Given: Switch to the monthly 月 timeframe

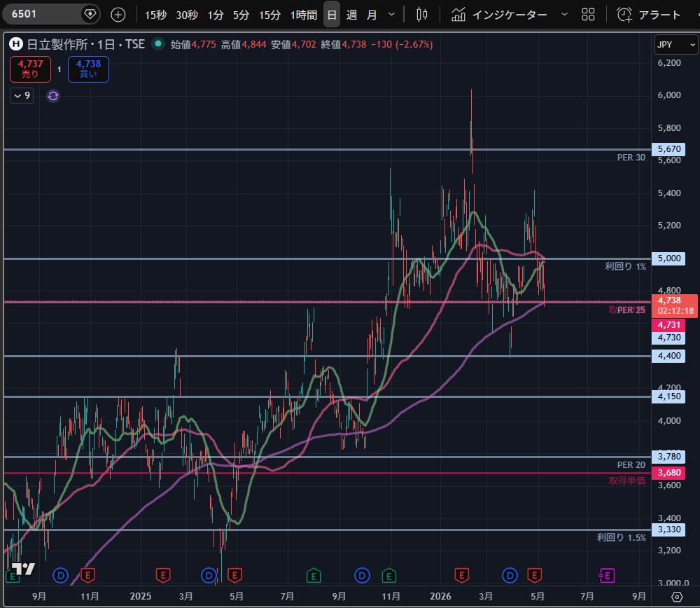Looking at the screenshot, I should tap(372, 15).
